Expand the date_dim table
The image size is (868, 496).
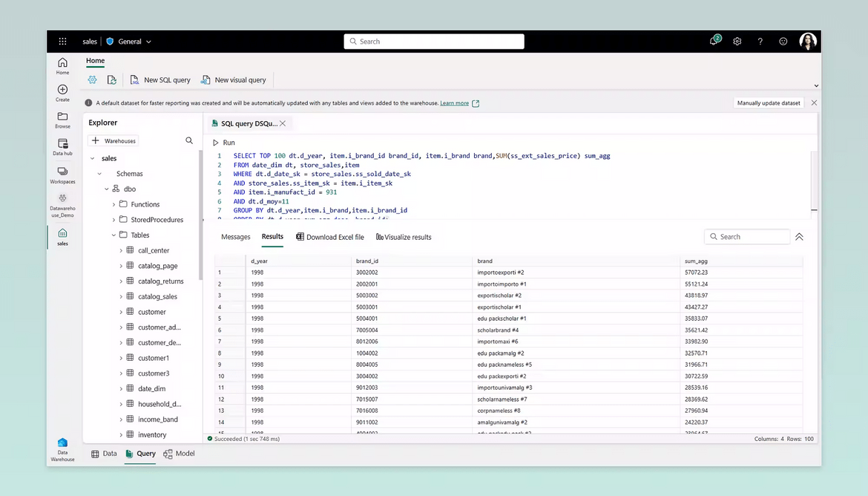(121, 388)
